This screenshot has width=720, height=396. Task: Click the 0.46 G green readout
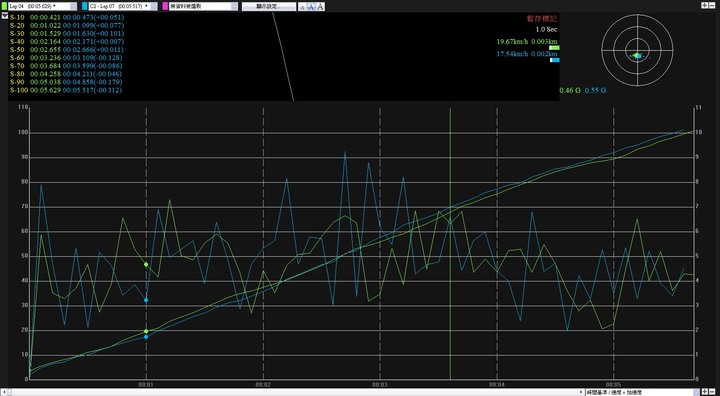point(570,91)
